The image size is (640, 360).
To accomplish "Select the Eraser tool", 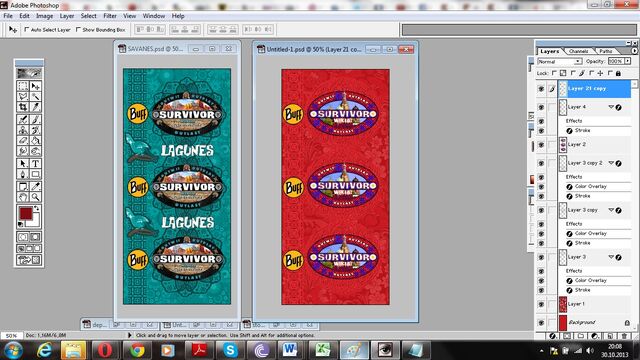I will [23, 141].
